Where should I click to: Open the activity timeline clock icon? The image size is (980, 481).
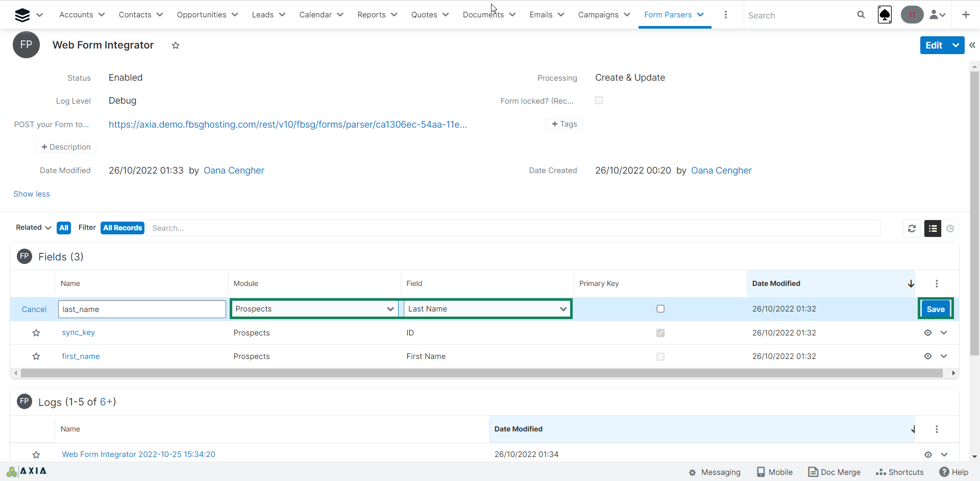click(x=950, y=228)
